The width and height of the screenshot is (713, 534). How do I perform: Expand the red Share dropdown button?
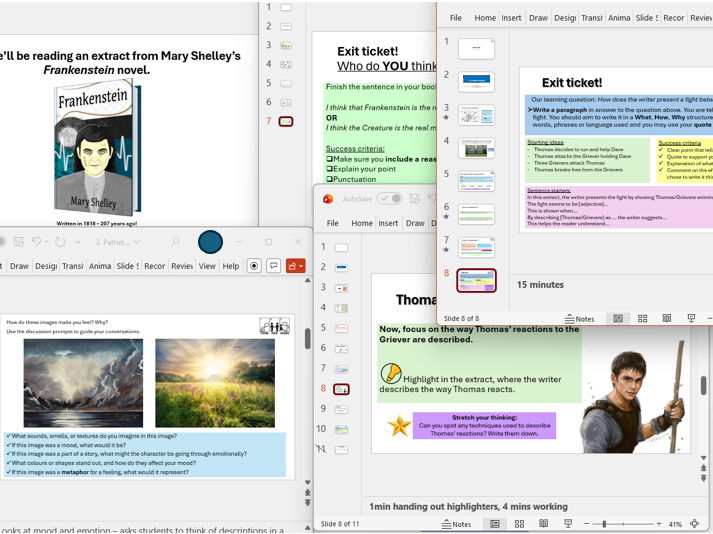[295, 266]
